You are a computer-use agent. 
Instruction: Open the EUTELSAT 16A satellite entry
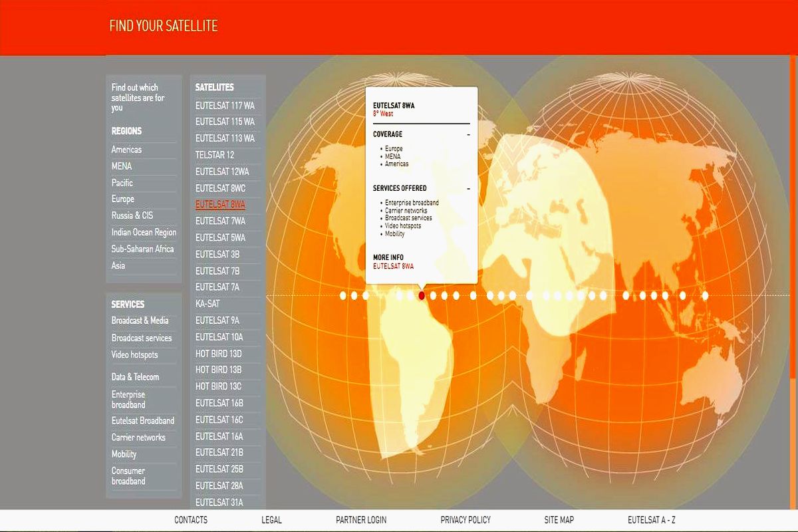(x=219, y=436)
